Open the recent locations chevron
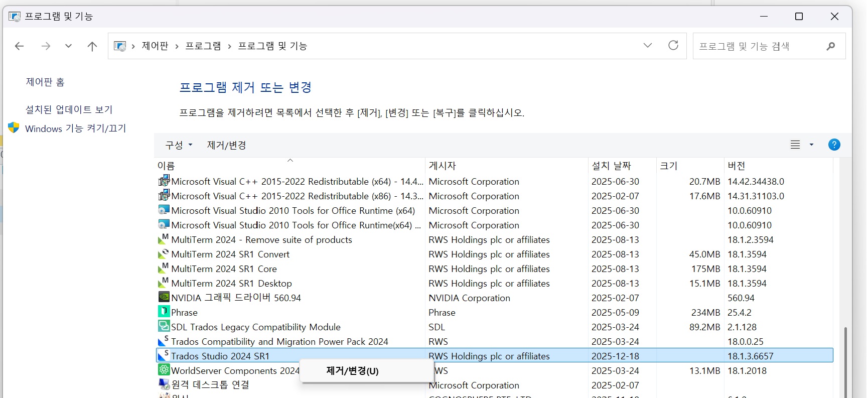The width and height of the screenshot is (868, 398). 69,46
